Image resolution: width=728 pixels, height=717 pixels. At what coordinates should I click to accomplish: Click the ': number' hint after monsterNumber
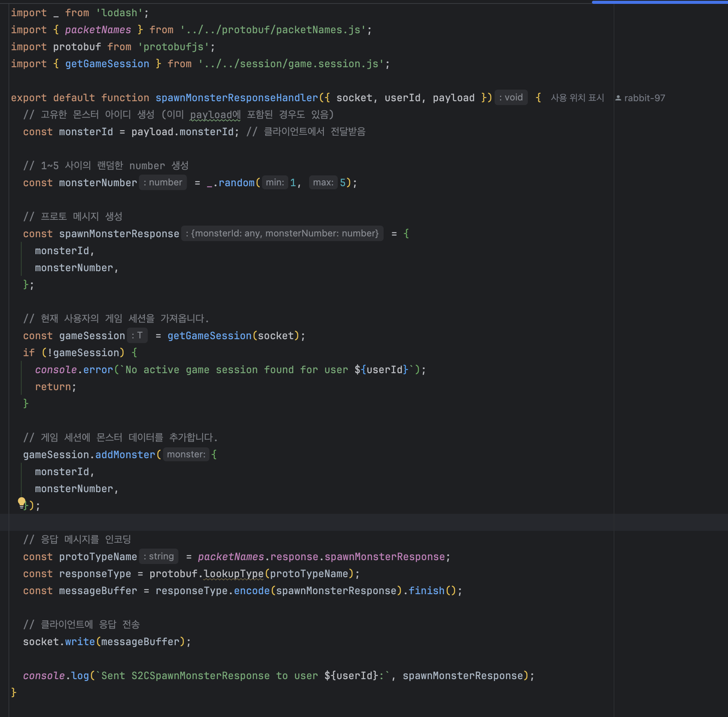tap(163, 182)
